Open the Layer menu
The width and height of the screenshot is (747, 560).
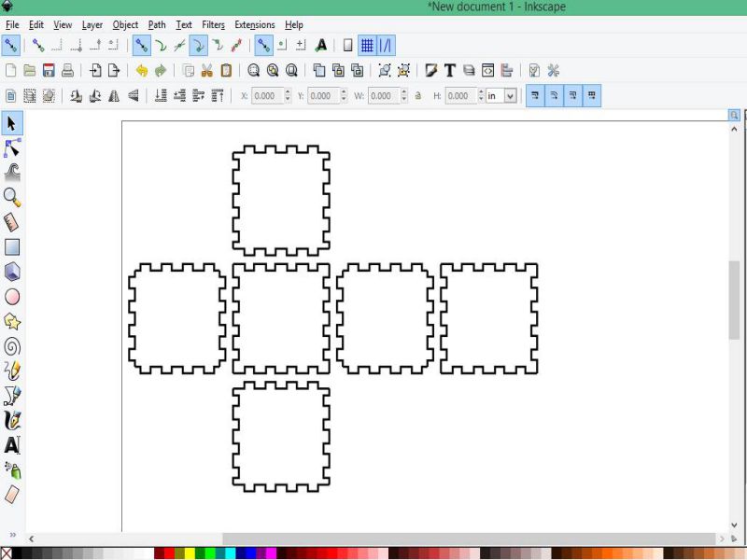pyautogui.click(x=92, y=25)
